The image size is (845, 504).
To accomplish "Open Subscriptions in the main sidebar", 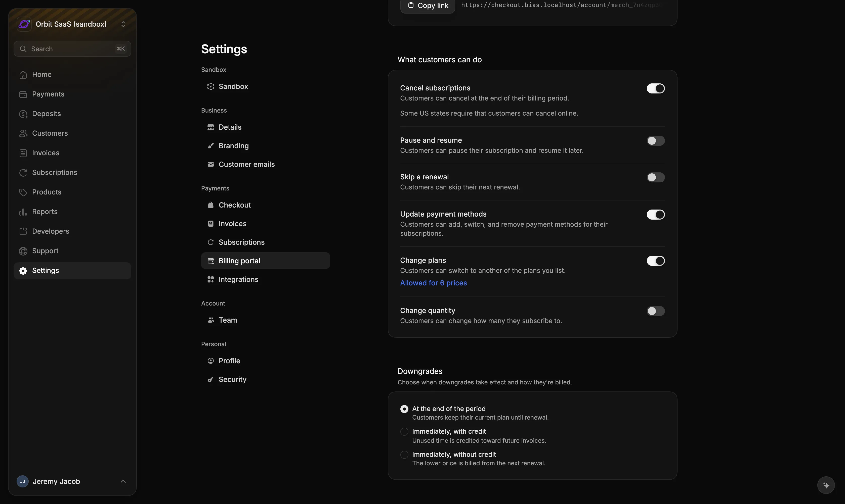I will click(x=72, y=173).
